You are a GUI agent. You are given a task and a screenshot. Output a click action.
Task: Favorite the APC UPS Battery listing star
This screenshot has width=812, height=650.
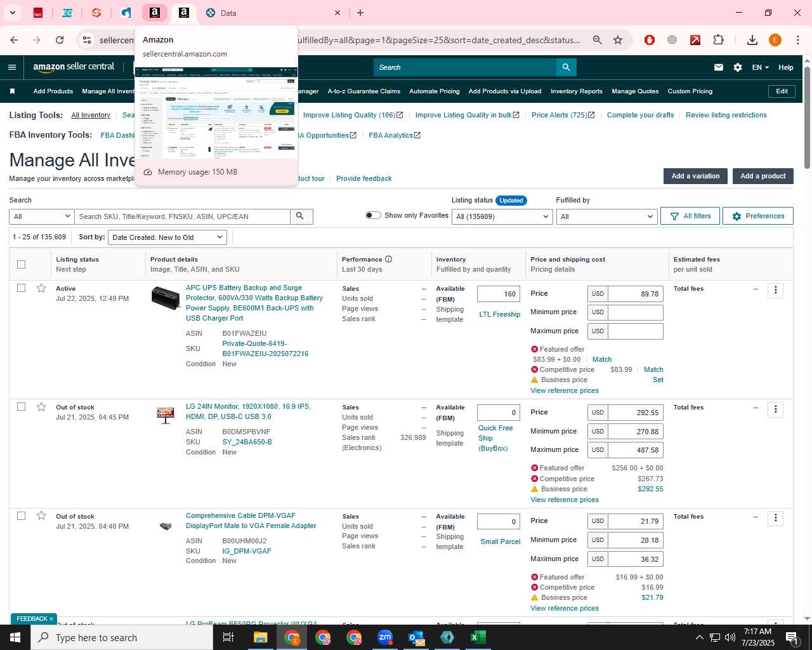(x=41, y=288)
